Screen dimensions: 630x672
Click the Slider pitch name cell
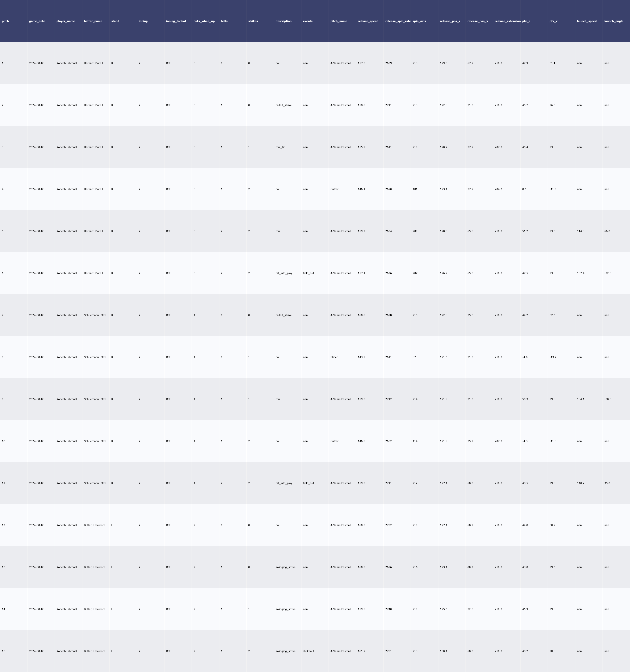334,357
